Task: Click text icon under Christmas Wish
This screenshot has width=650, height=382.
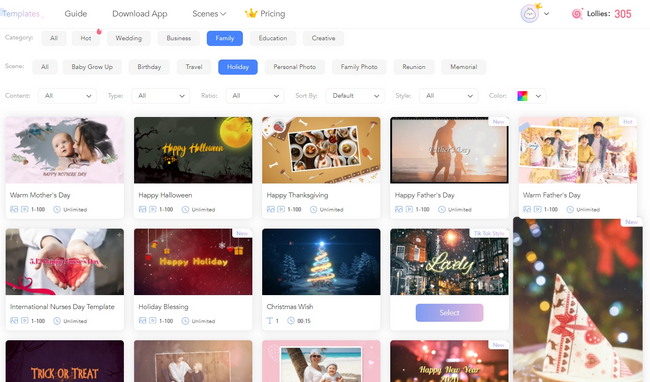Action: (270, 321)
